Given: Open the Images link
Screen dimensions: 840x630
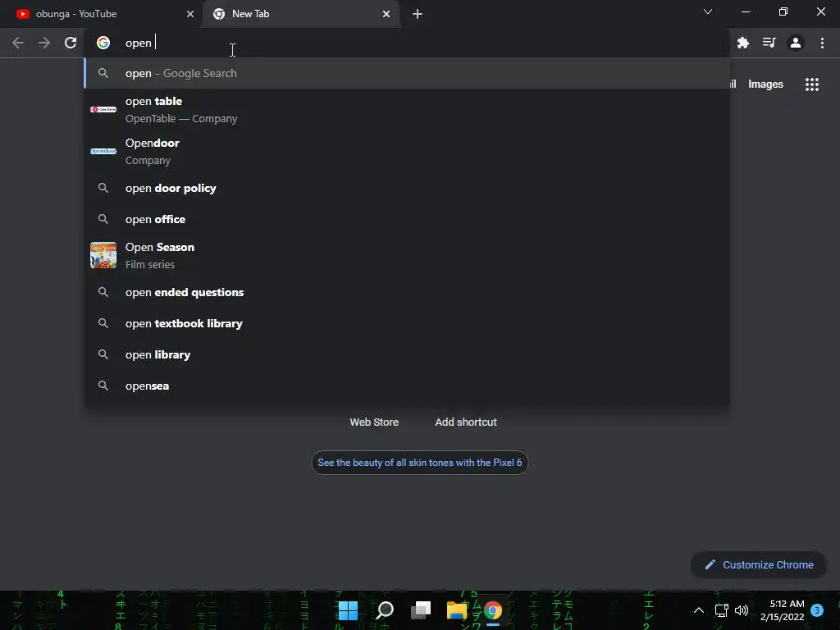Looking at the screenshot, I should (x=765, y=84).
